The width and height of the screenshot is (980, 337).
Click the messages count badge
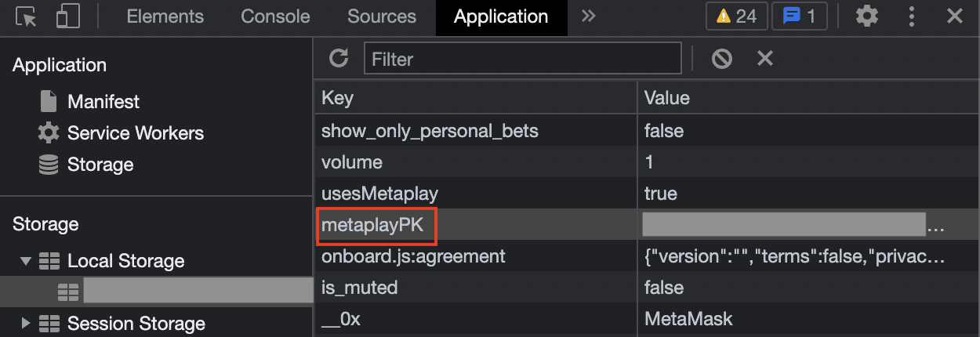799,16
